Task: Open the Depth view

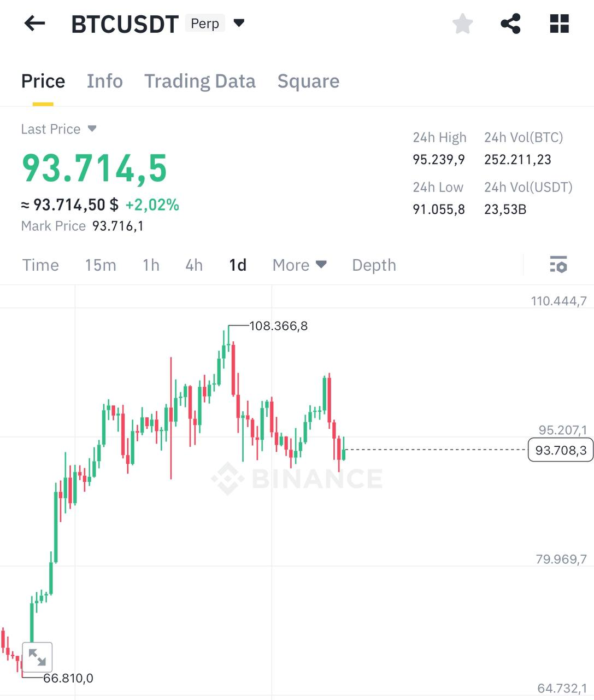Action: [x=374, y=265]
